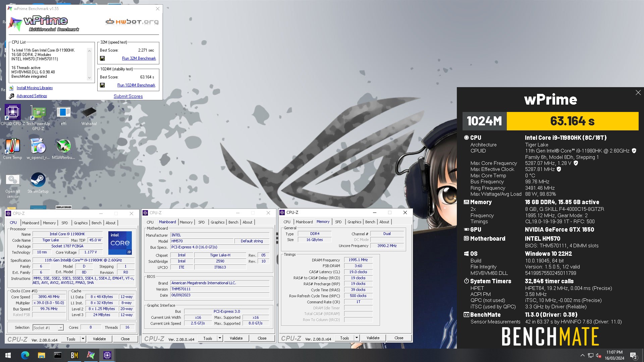Open Bench tab in the left CPU-Z window

(x=96, y=223)
